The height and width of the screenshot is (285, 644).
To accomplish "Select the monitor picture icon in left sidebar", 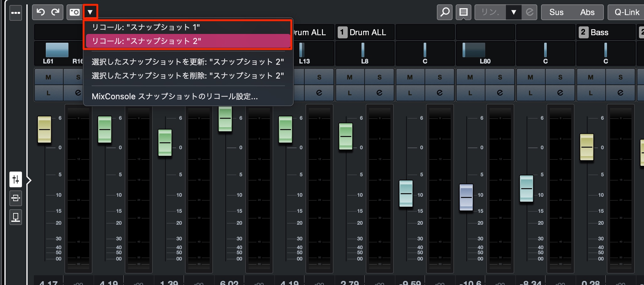I will coord(16,217).
